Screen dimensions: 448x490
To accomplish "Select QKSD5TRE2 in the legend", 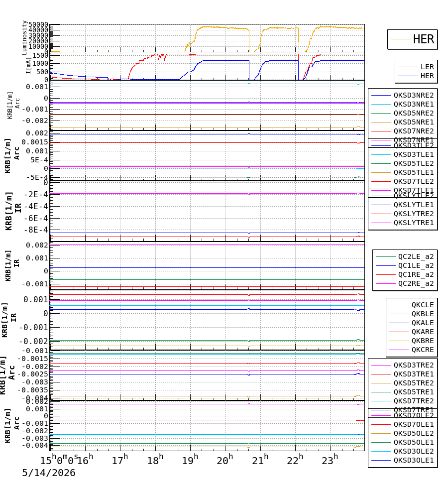I will [414, 383].
